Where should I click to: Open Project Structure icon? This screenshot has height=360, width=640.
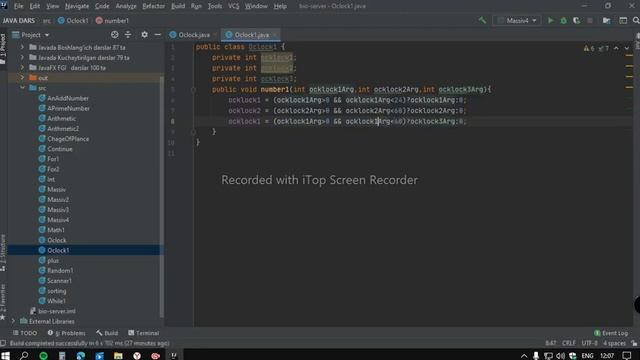click(607, 20)
